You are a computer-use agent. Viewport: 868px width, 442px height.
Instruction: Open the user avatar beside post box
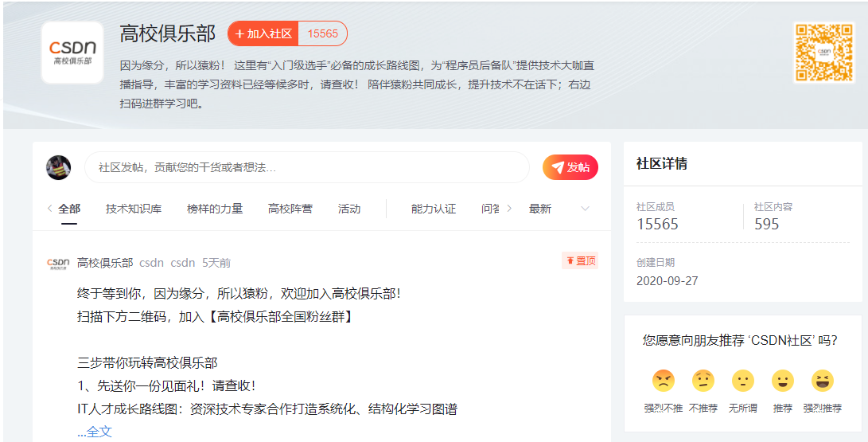58,167
